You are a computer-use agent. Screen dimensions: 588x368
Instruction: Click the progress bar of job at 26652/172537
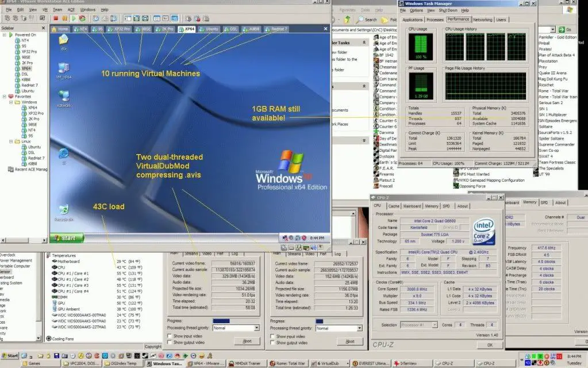[339, 321]
